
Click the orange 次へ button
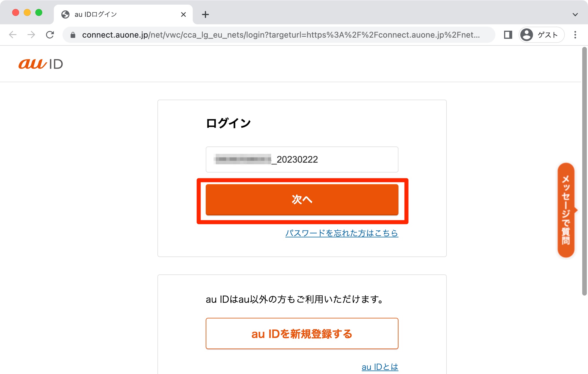click(x=302, y=199)
